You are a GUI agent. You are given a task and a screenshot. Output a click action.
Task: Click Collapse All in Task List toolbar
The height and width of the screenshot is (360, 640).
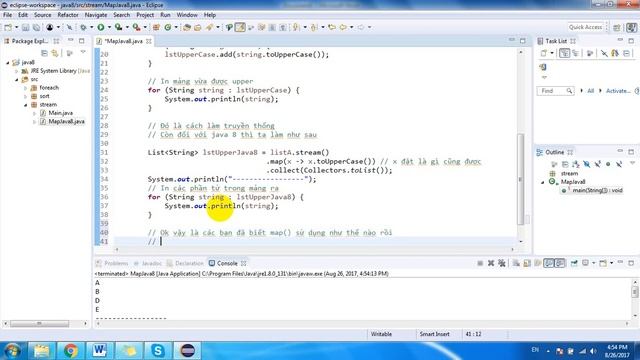[626, 53]
